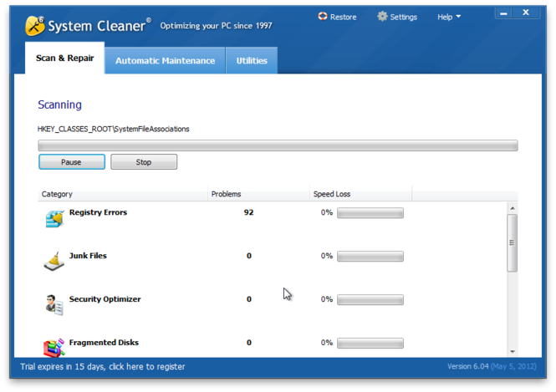Click the Registry Errors category icon
Viewport: 556px width, 392px height.
54,218
